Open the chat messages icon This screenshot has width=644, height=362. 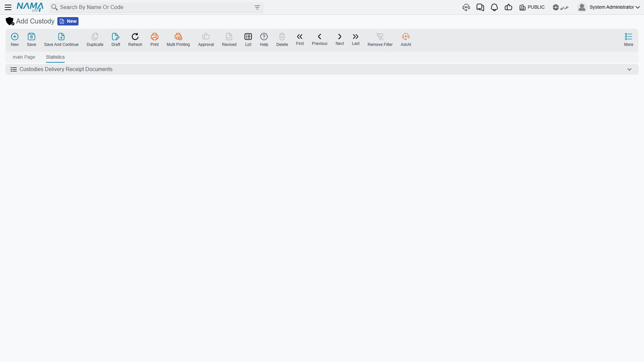coord(480,7)
